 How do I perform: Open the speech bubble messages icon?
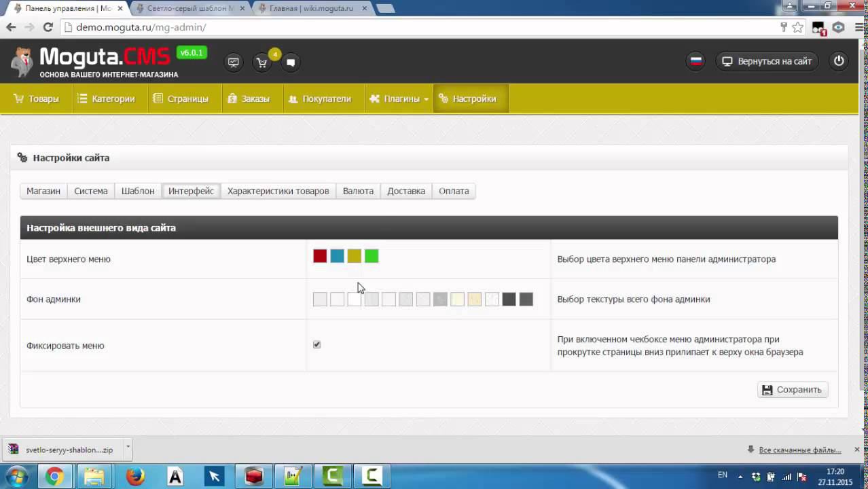(290, 62)
